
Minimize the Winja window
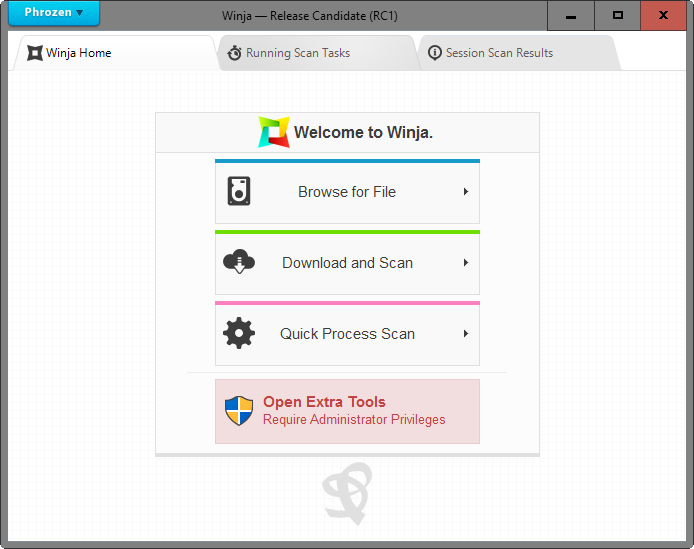(x=571, y=16)
